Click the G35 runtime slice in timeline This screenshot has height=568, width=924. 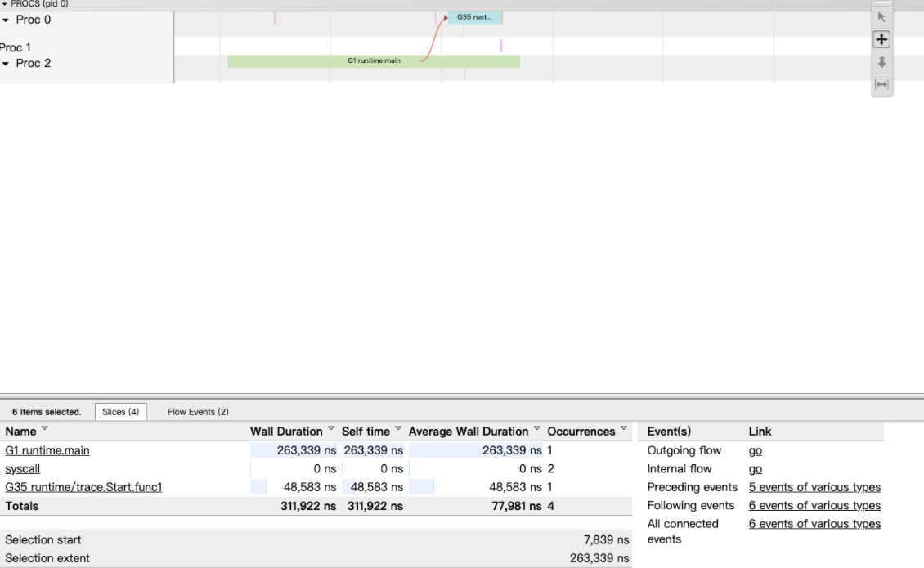tap(474, 16)
